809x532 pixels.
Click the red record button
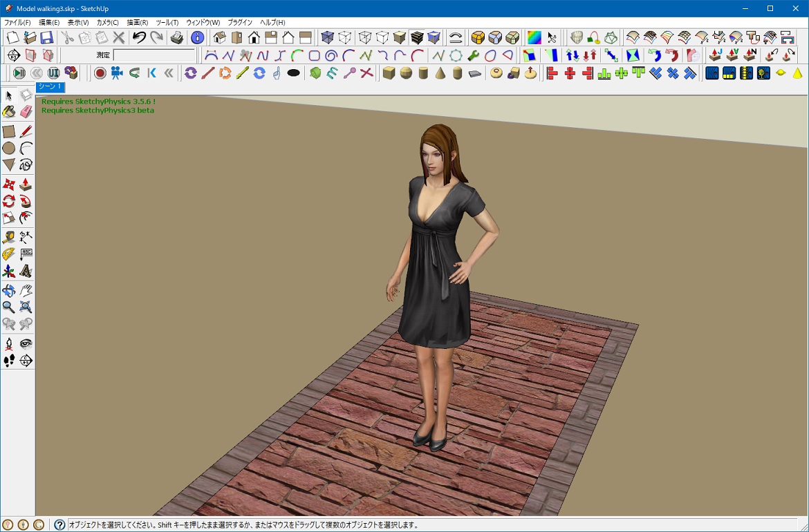coord(100,73)
